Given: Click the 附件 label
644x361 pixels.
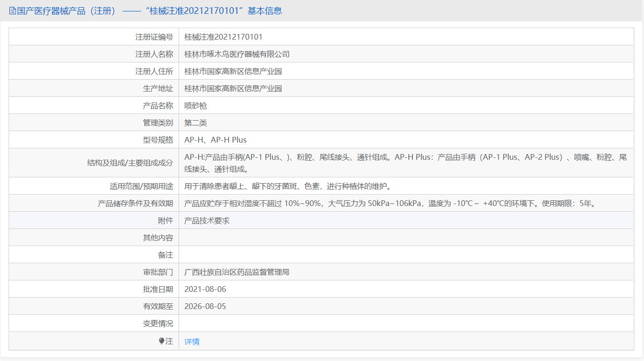Looking at the screenshot, I should coord(165,220).
